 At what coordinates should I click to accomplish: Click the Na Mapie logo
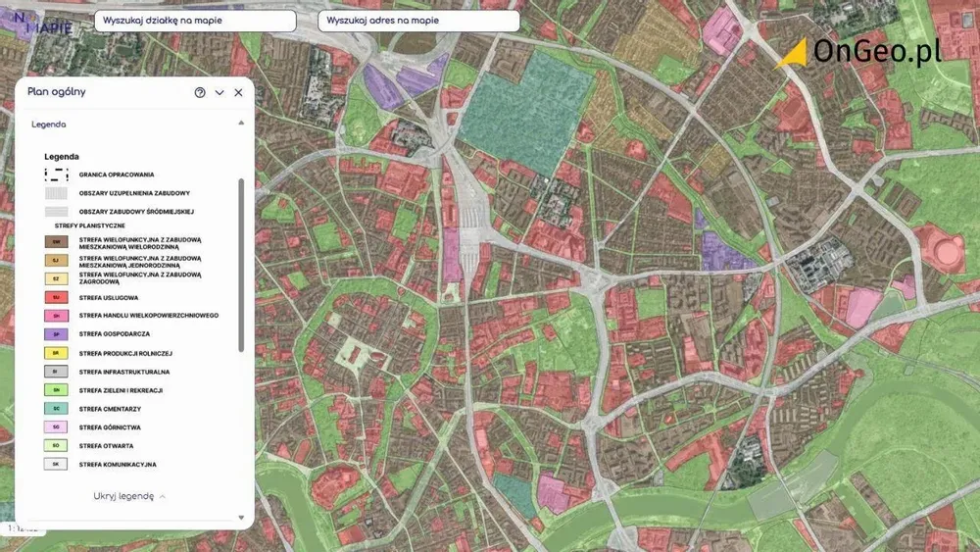(42, 24)
